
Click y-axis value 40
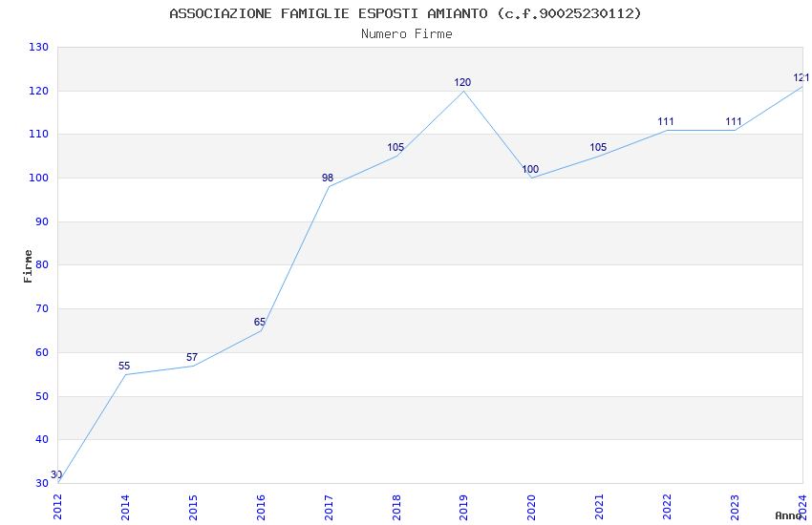tap(42, 440)
